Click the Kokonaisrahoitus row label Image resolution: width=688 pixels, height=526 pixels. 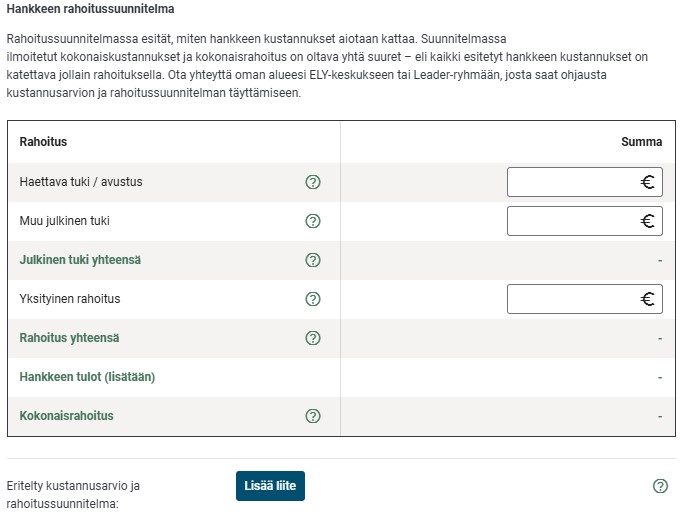point(66,416)
